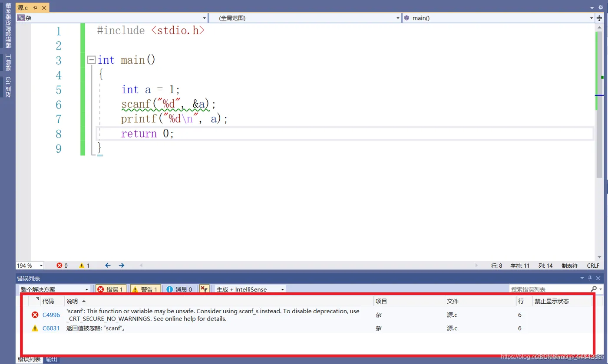Image resolution: width=608 pixels, height=364 pixels.
Task: Toggle auto-hide pin of 错误列表 panel
Action: pos(590,278)
